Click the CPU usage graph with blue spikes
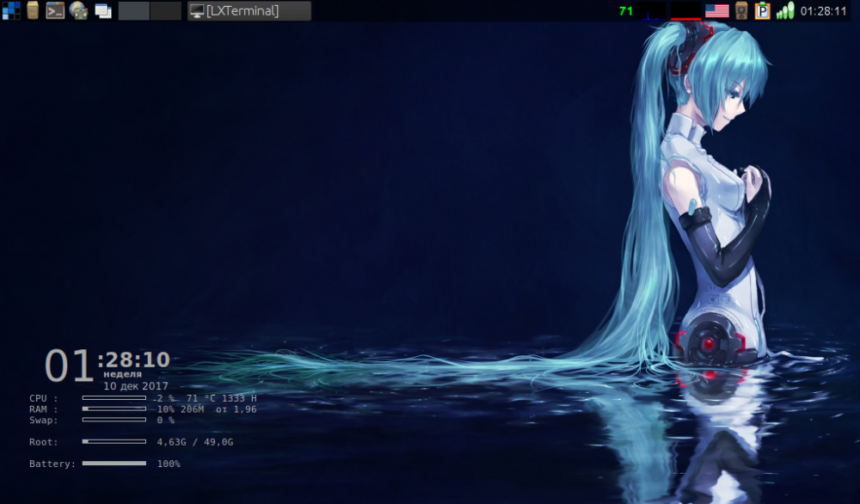This screenshot has width=860, height=504. (x=652, y=10)
